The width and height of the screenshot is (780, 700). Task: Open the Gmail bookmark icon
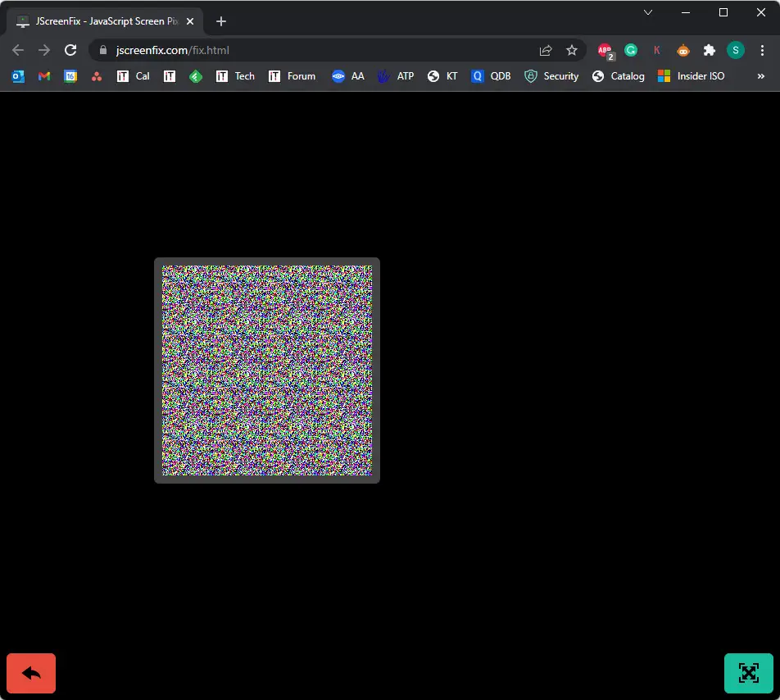pyautogui.click(x=44, y=76)
